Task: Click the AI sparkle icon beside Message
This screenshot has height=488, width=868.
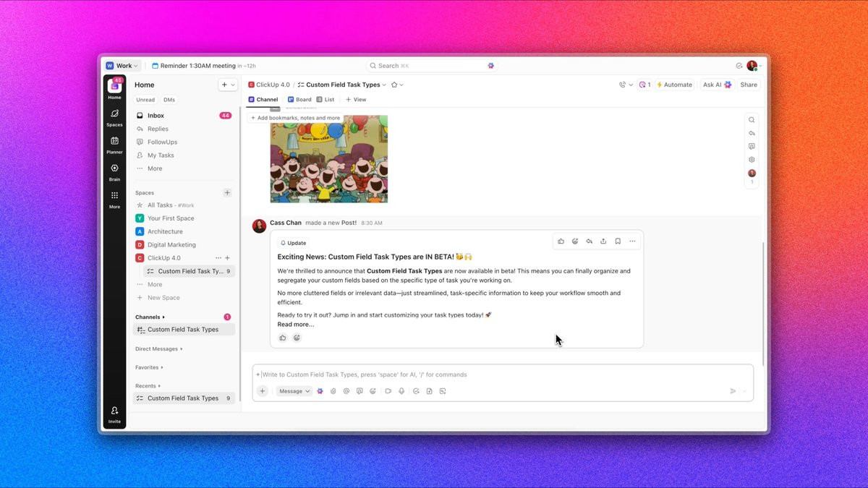Action: tap(320, 391)
